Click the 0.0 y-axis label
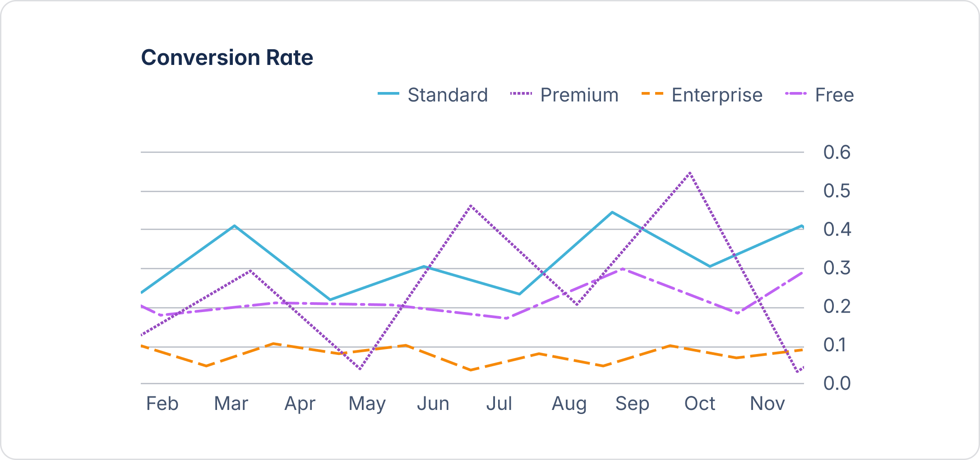980x460 pixels. tap(837, 383)
